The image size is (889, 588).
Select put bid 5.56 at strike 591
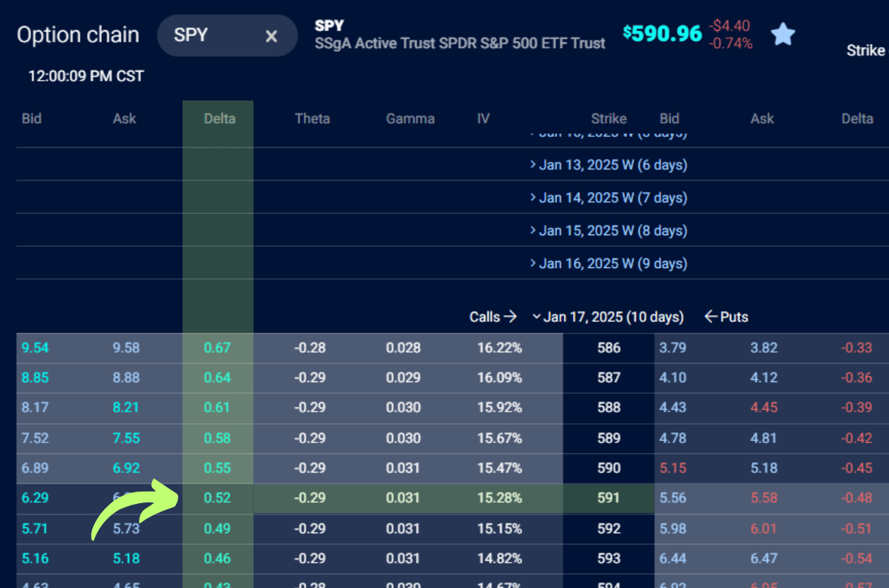click(x=672, y=498)
